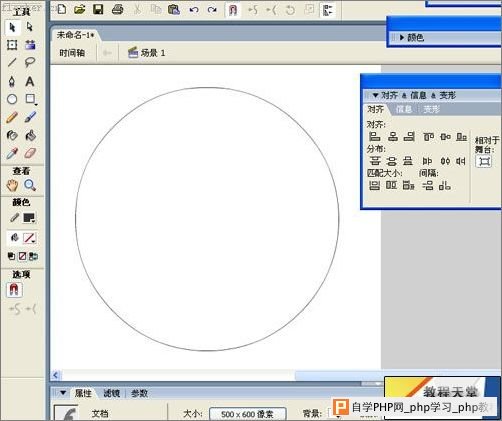Click Align right edge in 对齐 panel
The width and height of the screenshot is (502, 421).
[x=409, y=136]
